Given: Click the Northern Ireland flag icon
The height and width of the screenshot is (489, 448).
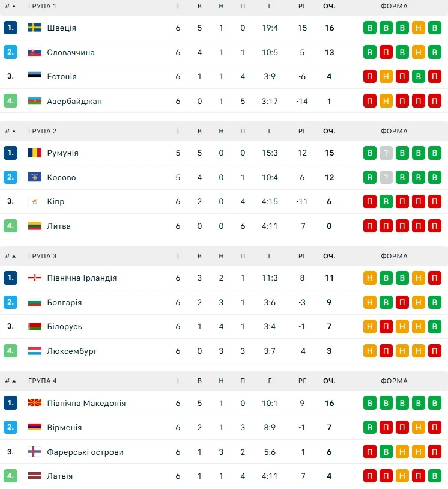Looking at the screenshot, I should 35,278.
